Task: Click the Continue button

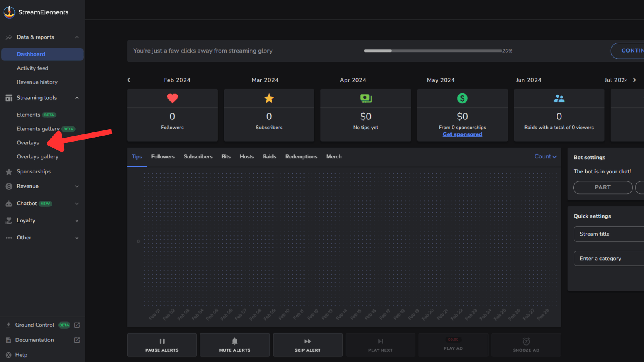Action: (x=628, y=51)
